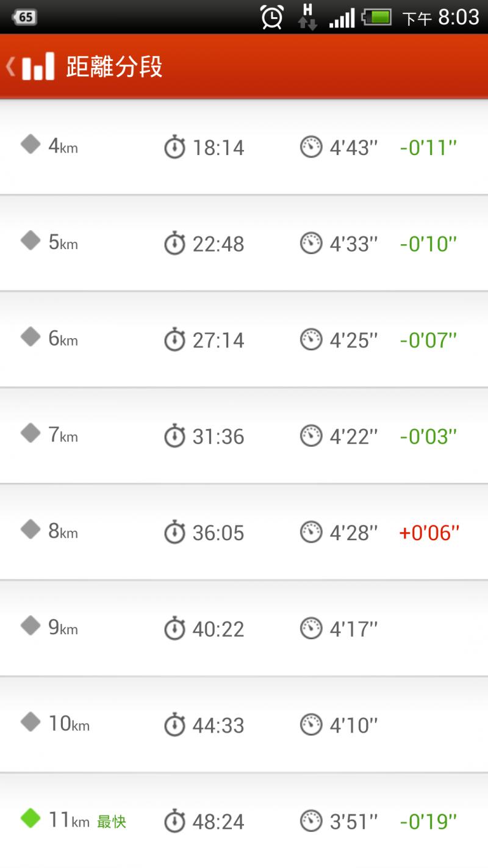Tap the pace gauge icon beside 4'10''
488x868 pixels.
tap(311, 725)
